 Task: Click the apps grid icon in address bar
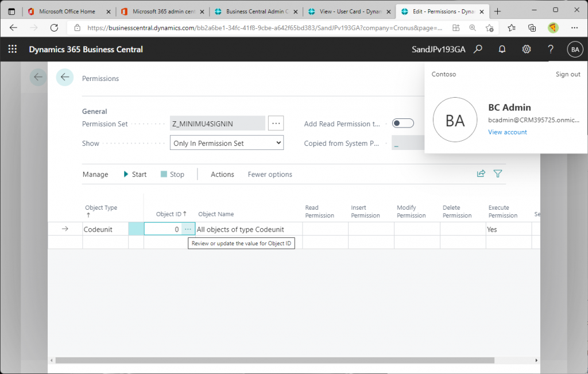click(456, 28)
